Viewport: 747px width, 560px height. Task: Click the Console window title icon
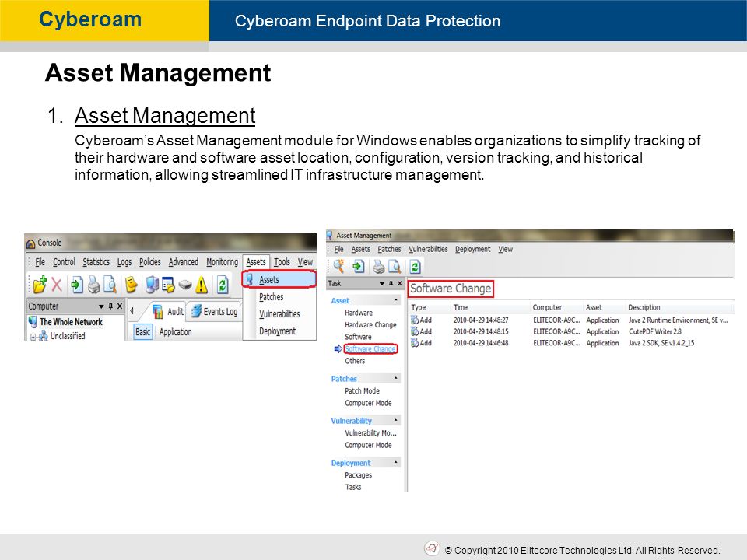pos(31,243)
